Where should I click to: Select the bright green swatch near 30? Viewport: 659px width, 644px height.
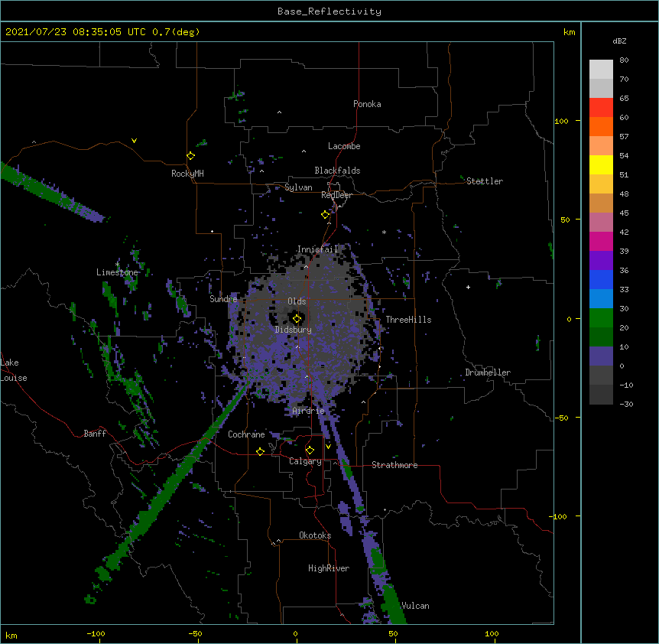click(x=601, y=318)
